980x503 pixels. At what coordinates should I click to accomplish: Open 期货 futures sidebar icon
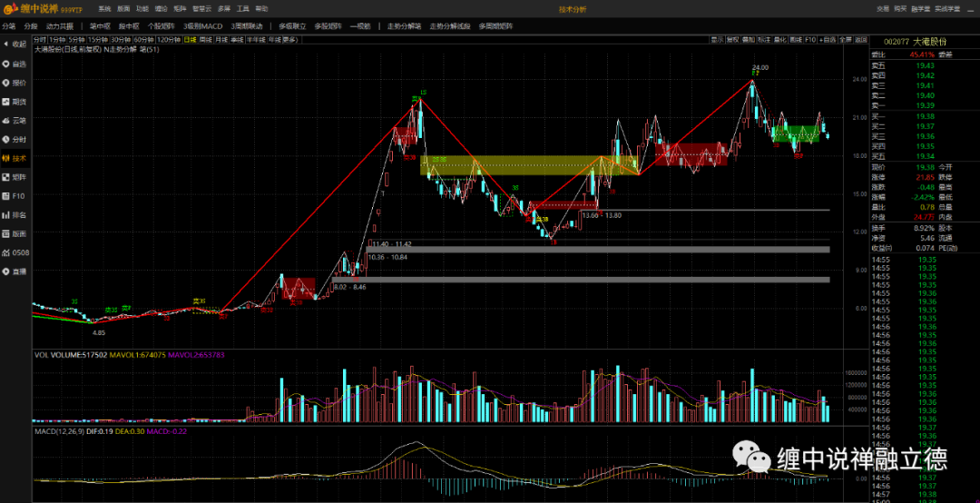tap(15, 102)
